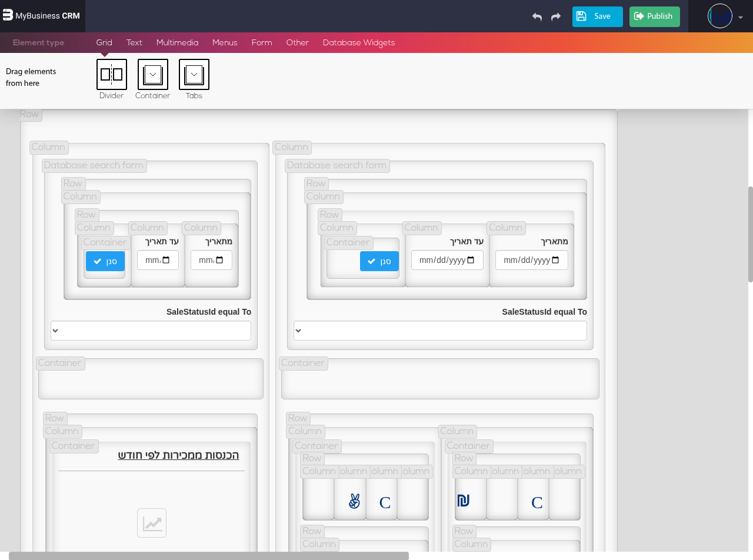Switch to the Form tab
Screen dimensions: 753x560
[x=262, y=43]
